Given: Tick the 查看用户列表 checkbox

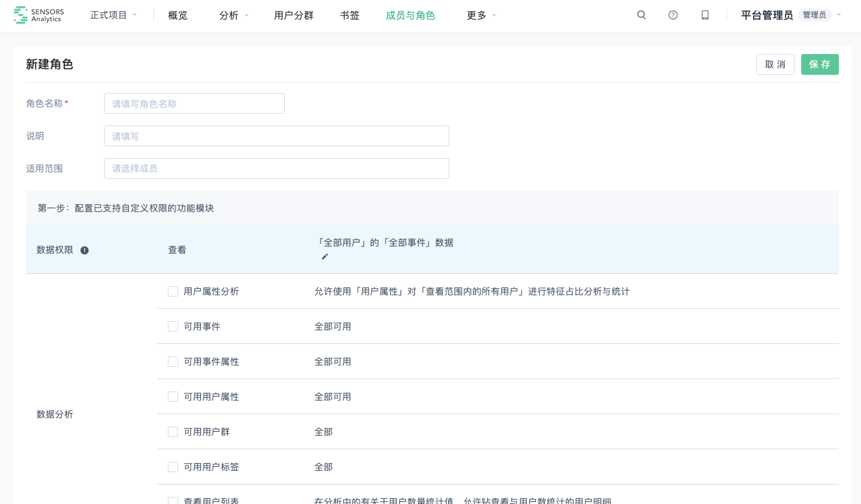Looking at the screenshot, I should [x=173, y=500].
